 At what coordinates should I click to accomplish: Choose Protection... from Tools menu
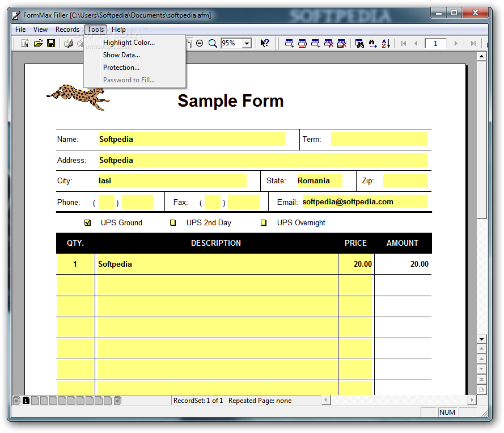tap(135, 68)
